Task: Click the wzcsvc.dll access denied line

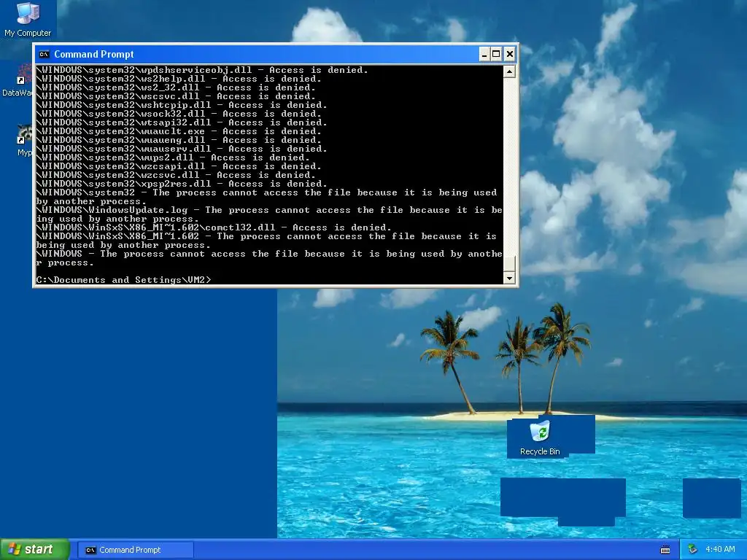Action: (x=176, y=175)
